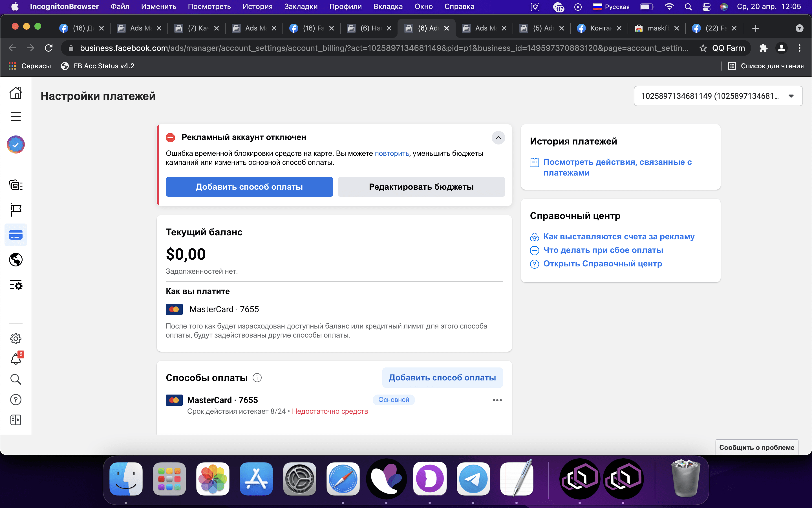
Task: Open System Preferences in the Dock
Action: (300, 479)
